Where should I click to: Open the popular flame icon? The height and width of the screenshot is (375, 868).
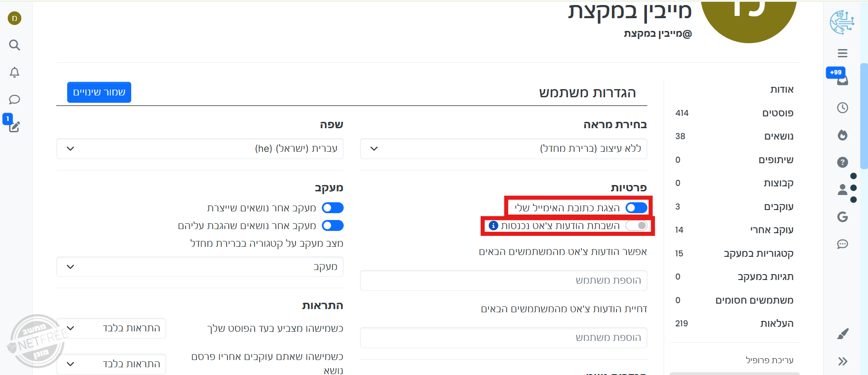click(x=843, y=135)
